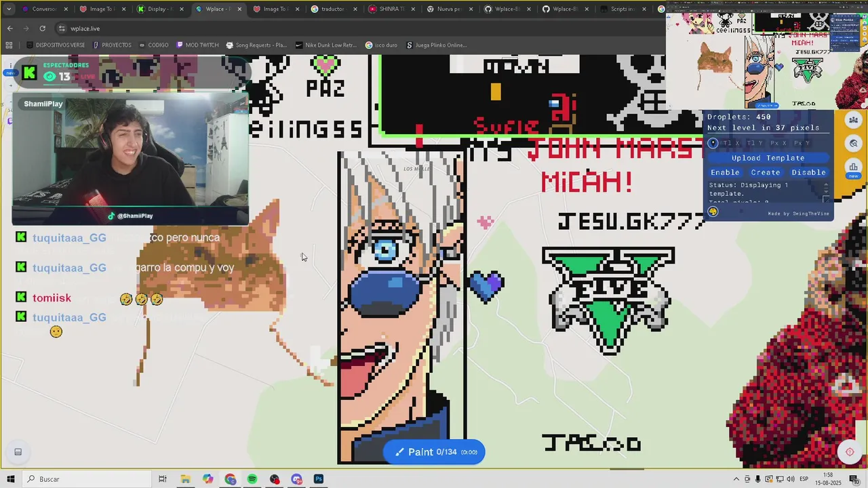Image resolution: width=868 pixels, height=488 pixels.
Task: Fill the Tl Y coordinate field
Action: click(754, 143)
